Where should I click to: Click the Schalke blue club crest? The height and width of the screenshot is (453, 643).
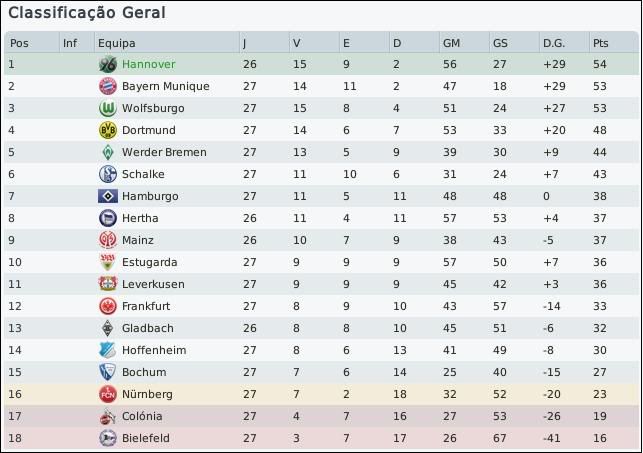tap(108, 174)
